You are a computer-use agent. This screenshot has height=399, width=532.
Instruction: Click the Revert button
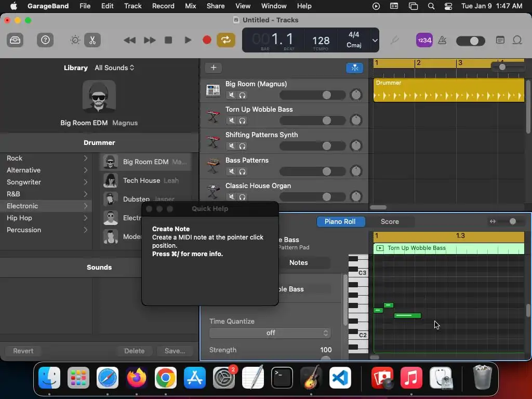[x=23, y=351]
